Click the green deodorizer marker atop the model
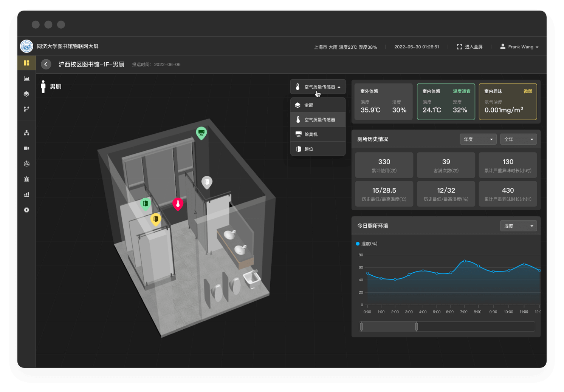Image resolution: width=564 pixels, height=392 pixels. (201, 133)
